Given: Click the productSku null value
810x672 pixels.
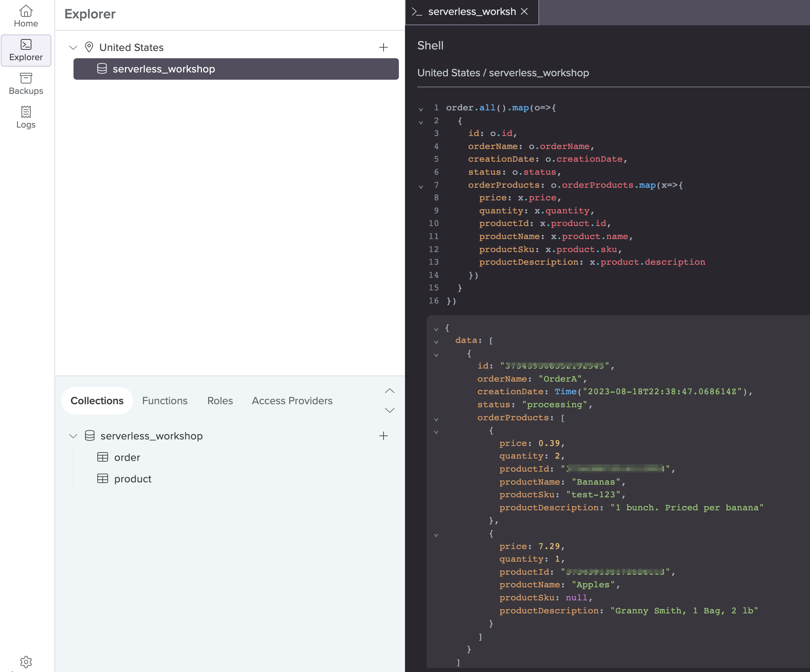Looking at the screenshot, I should click(577, 598).
